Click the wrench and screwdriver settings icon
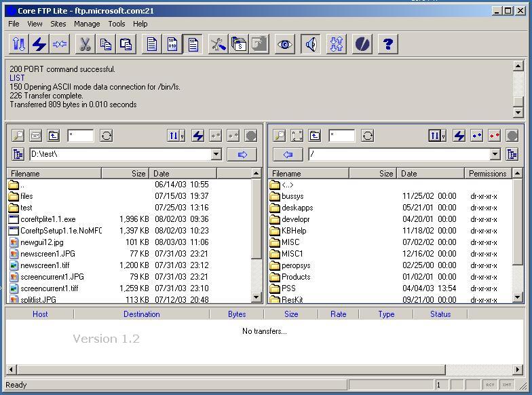 tap(218, 44)
